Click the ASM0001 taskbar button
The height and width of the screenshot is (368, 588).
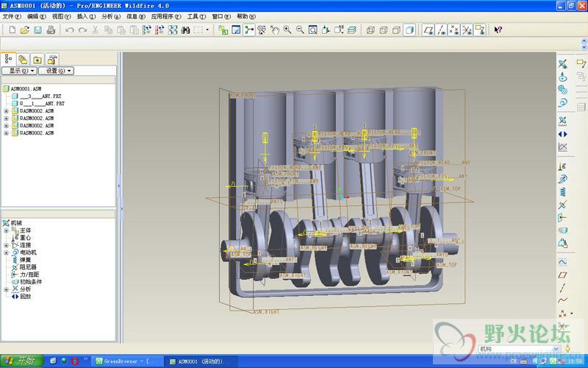click(201, 361)
